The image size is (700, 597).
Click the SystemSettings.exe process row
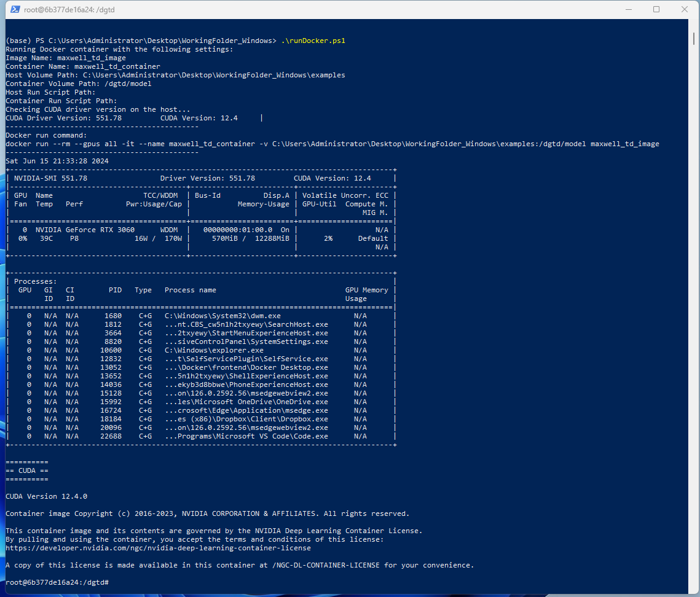click(x=201, y=341)
